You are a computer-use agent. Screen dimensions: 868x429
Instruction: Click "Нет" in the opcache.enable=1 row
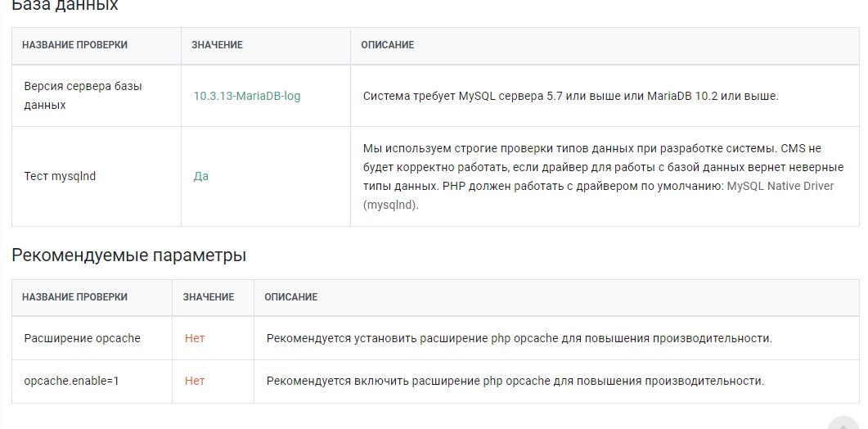[195, 381]
